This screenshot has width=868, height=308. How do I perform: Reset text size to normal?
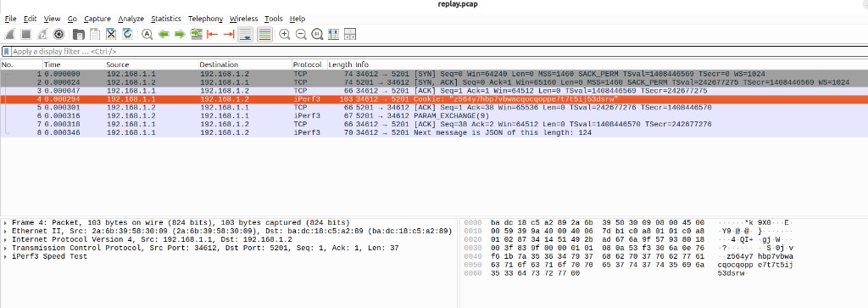click(x=317, y=34)
